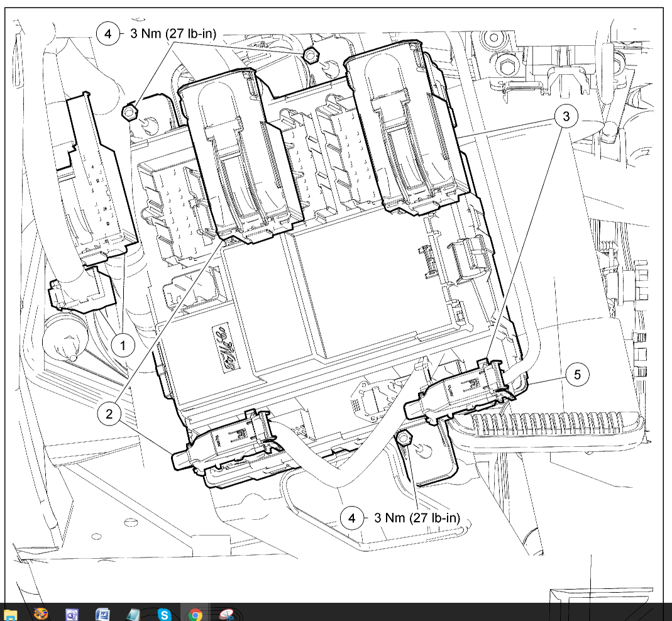Image resolution: width=672 pixels, height=621 pixels.
Task: Switch to the Google Chrome window
Action: pyautogui.click(x=195, y=615)
